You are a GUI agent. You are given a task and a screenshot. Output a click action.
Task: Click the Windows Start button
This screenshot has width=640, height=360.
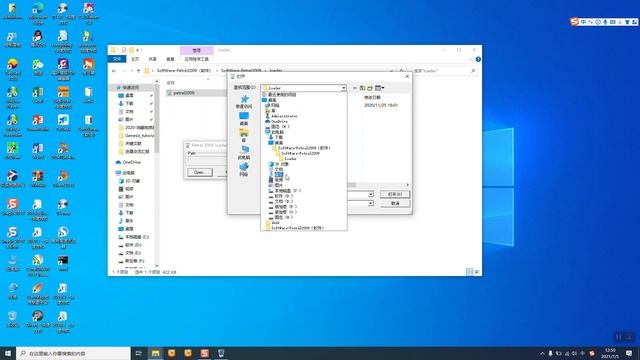(x=8, y=353)
